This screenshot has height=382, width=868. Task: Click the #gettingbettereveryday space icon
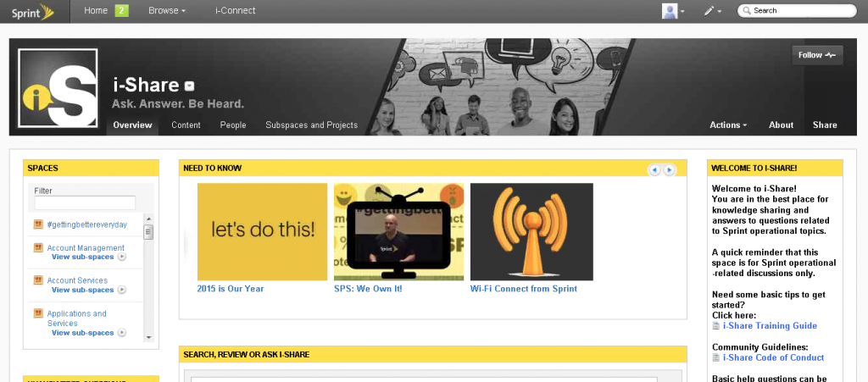click(38, 224)
